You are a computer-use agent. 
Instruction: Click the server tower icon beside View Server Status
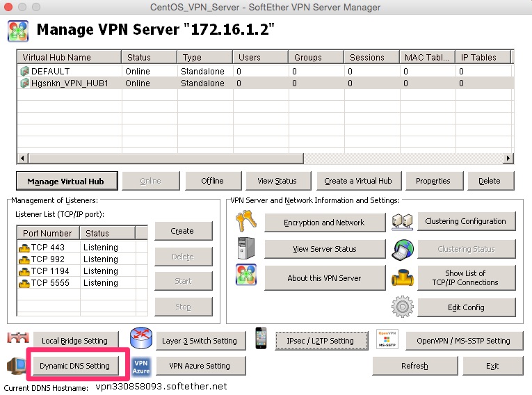246,248
